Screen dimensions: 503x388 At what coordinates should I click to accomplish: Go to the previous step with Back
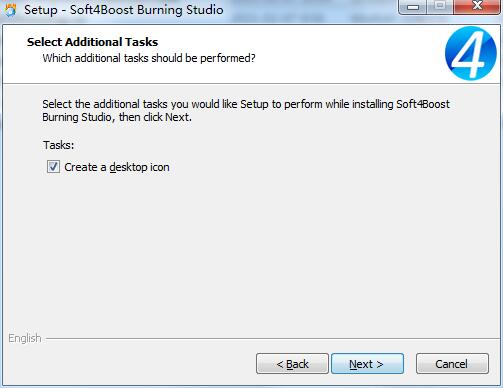point(292,364)
